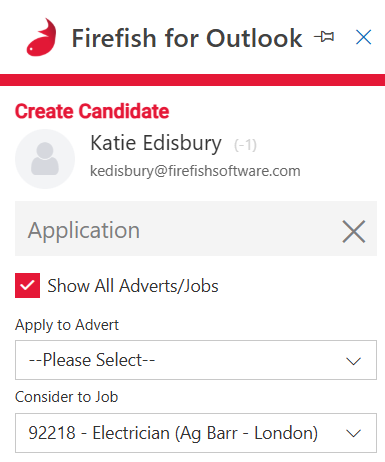Click the Katie Edisbury candidate name
This screenshot has width=385, height=462.
pos(156,143)
